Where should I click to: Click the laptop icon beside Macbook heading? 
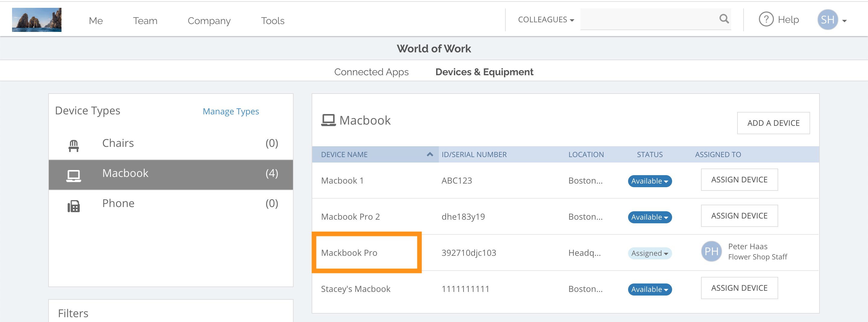coord(328,120)
